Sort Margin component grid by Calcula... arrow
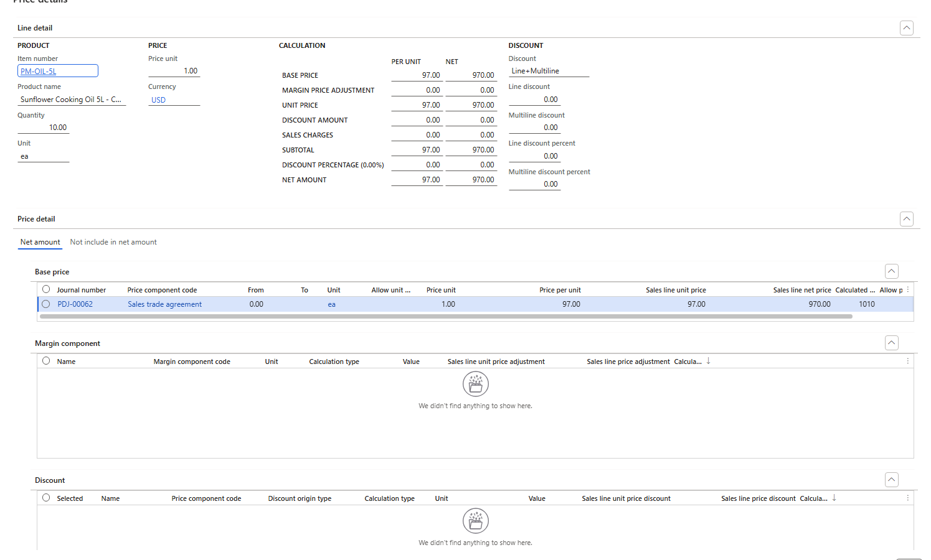The width and height of the screenshot is (931, 560). 709,361
